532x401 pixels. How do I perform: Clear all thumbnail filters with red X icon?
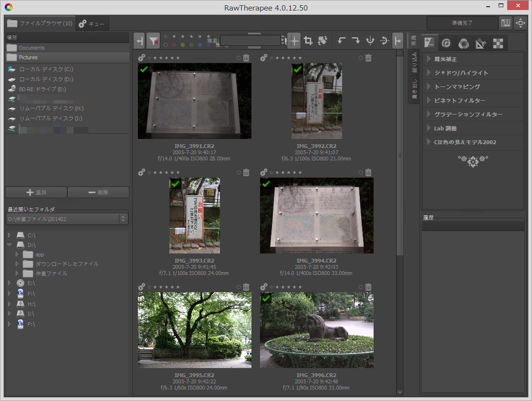click(153, 41)
